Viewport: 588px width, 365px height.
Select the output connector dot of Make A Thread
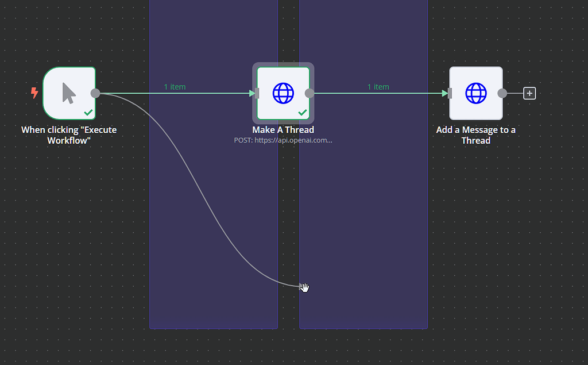pos(311,93)
